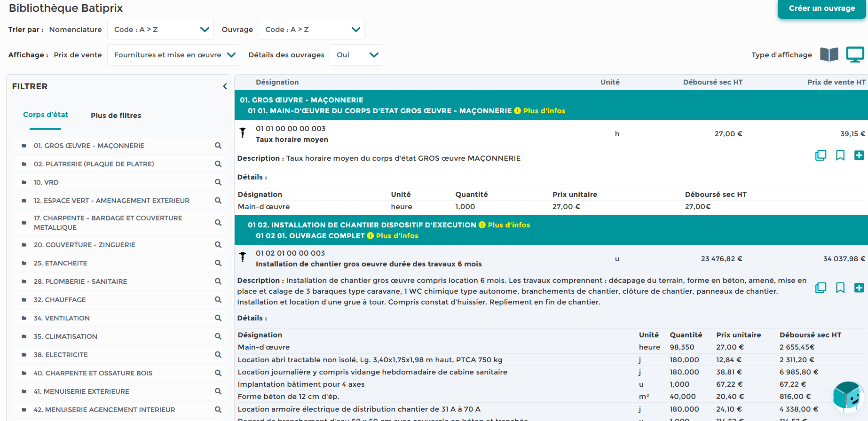Open the Nomenclature sort dropdown
The width and height of the screenshot is (868, 421).
point(161,29)
